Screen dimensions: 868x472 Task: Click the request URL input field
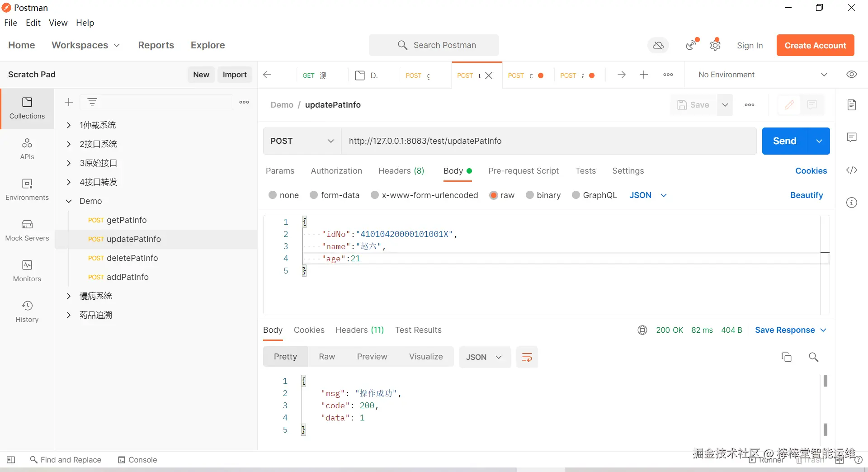[x=548, y=141]
